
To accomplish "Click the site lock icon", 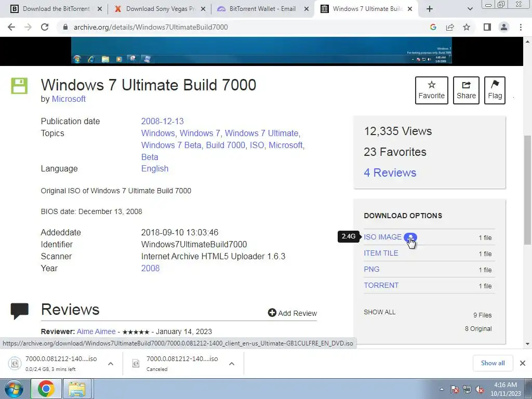I will pyautogui.click(x=65, y=27).
